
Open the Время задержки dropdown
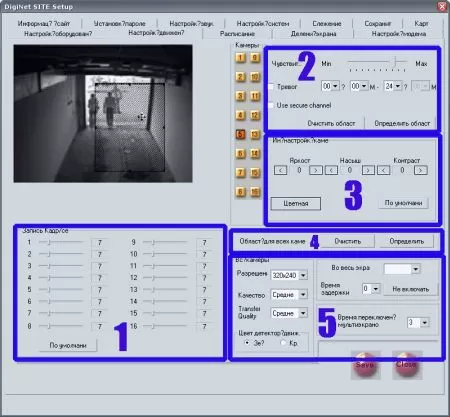click(x=376, y=289)
